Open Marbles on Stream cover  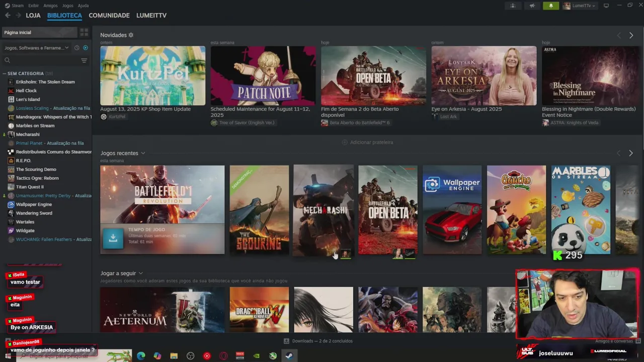581,210
